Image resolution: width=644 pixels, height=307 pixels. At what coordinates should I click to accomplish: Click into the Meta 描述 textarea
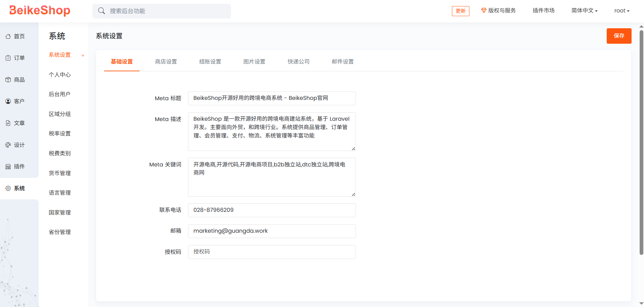[272, 131]
